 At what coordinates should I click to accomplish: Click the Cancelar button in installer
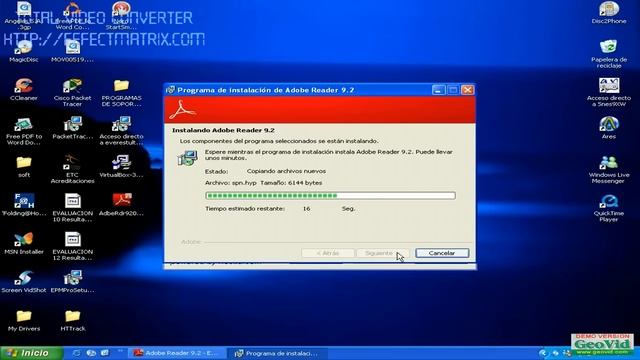pyautogui.click(x=442, y=253)
